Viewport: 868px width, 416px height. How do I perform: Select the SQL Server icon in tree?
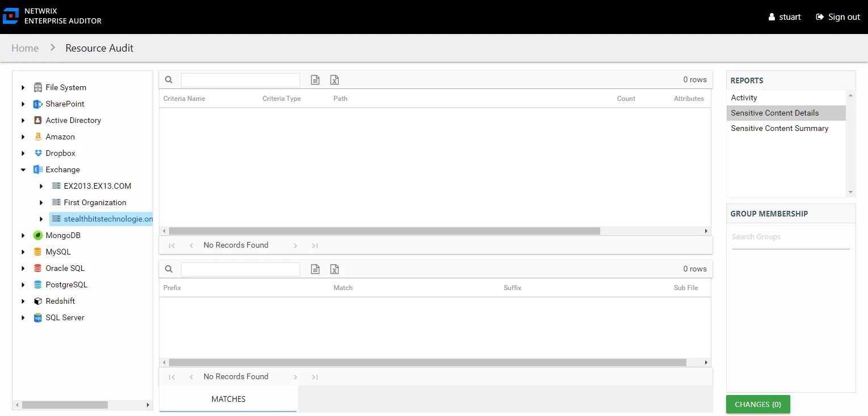tap(38, 317)
